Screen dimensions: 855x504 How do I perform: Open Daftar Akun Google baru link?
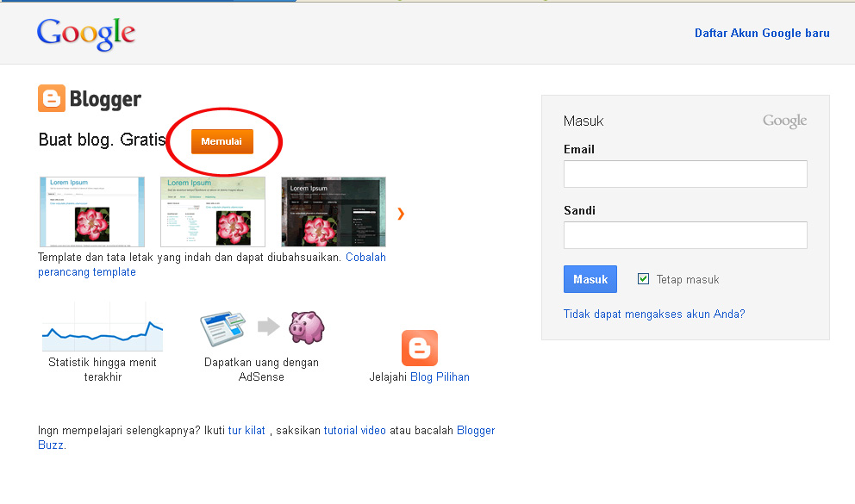pyautogui.click(x=762, y=34)
